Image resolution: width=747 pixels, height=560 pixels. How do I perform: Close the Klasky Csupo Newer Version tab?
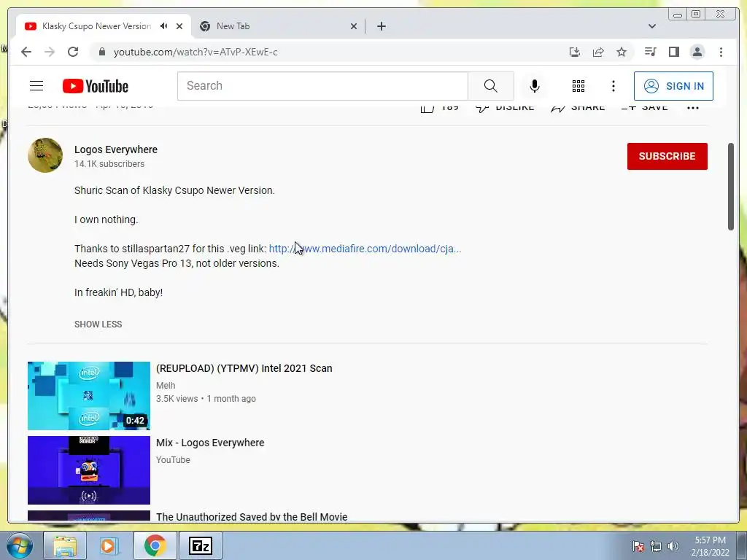point(179,26)
